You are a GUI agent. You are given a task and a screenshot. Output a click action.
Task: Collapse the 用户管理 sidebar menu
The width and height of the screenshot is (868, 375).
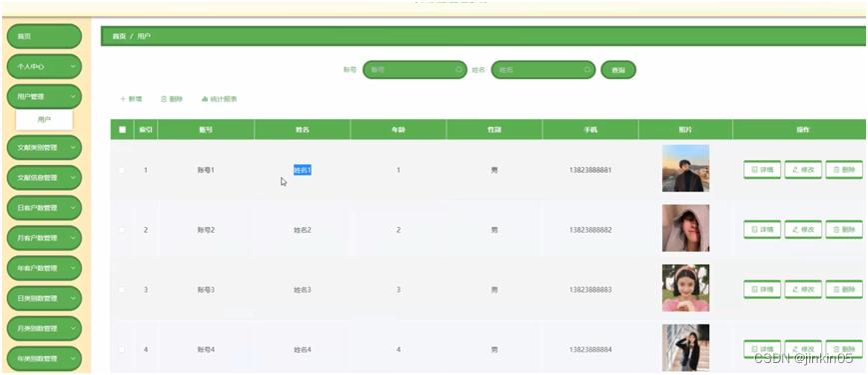point(44,96)
